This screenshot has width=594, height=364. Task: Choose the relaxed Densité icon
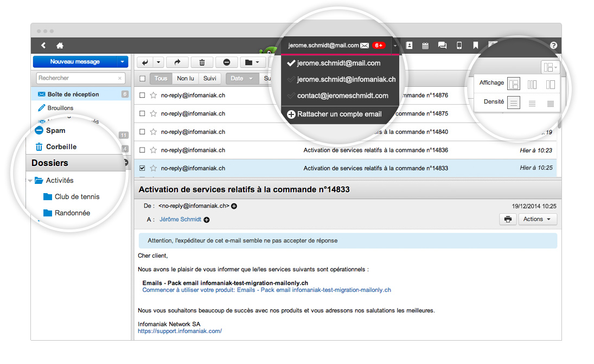514,103
